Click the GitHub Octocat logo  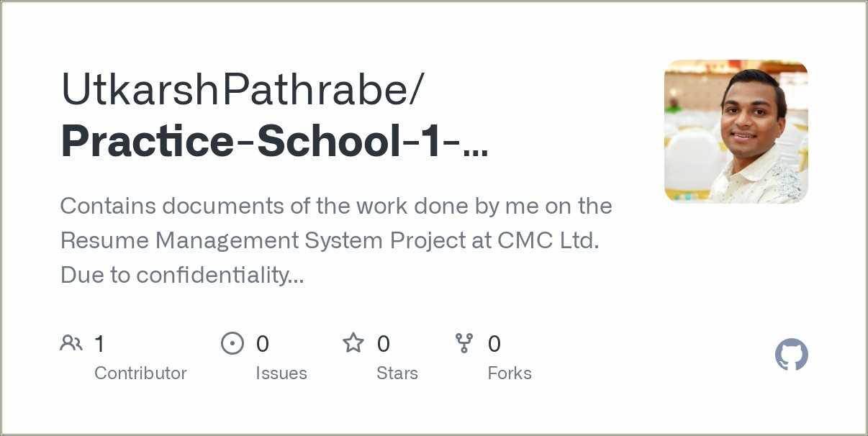pyautogui.click(x=791, y=355)
